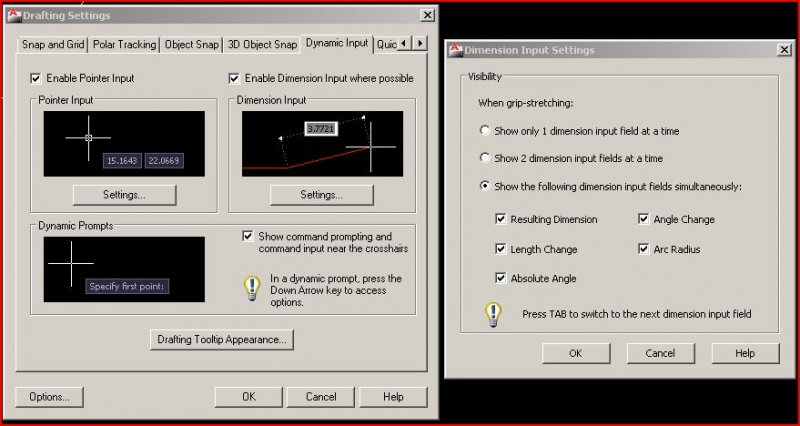Open the Polar Tracking tab
The image size is (800, 426).
pos(124,44)
